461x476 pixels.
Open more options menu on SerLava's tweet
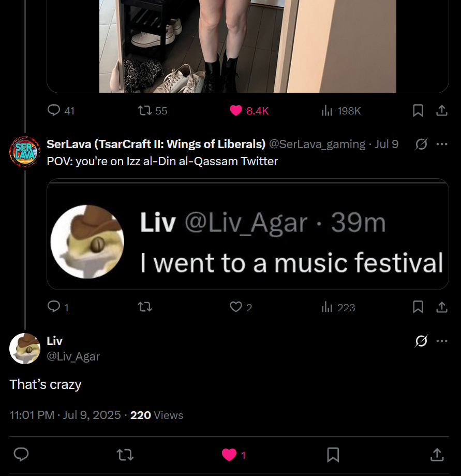[441, 144]
